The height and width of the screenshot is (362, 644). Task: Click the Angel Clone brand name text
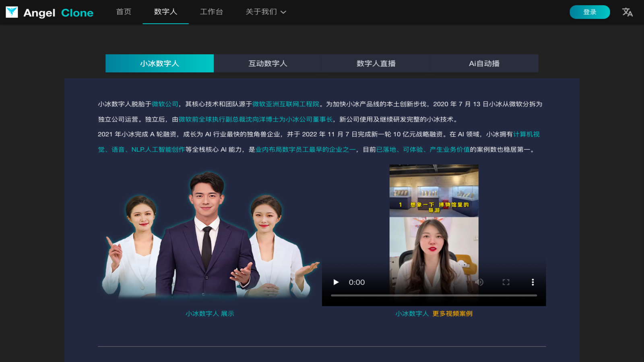(58, 13)
